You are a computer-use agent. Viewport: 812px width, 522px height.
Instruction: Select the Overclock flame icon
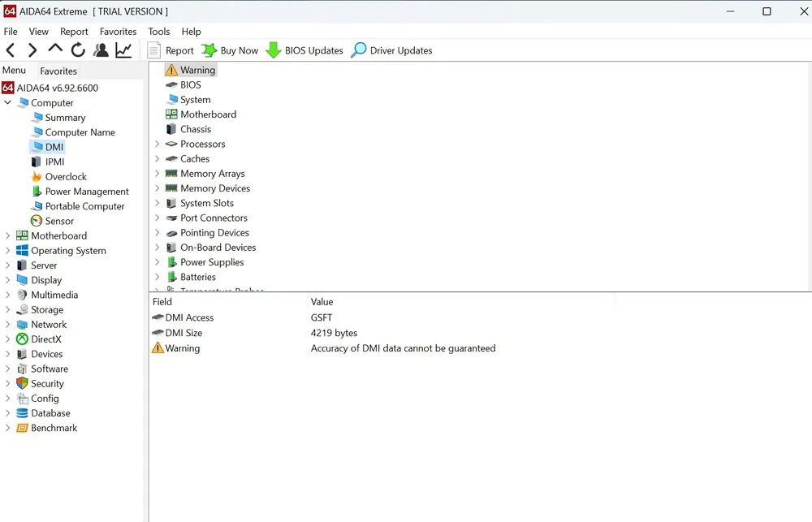[x=37, y=177]
